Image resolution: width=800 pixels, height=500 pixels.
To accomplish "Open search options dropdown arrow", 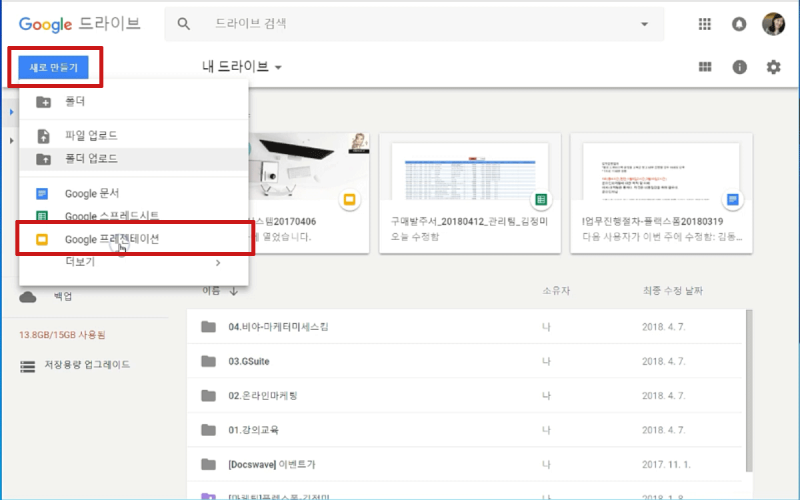I will 644,24.
